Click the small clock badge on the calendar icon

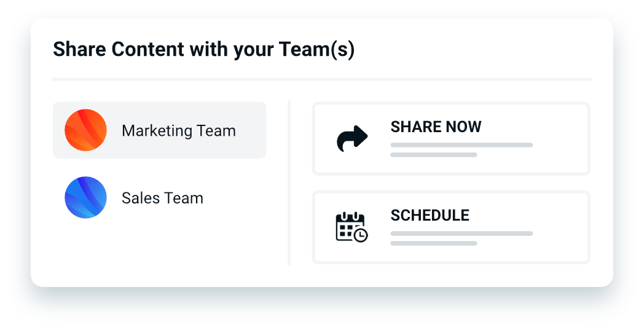tap(361, 235)
